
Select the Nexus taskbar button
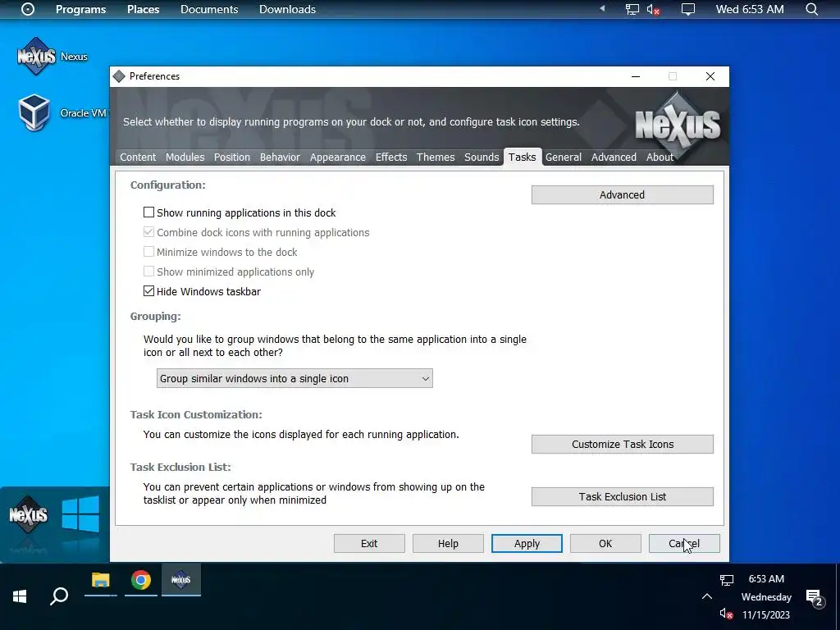[181, 580]
